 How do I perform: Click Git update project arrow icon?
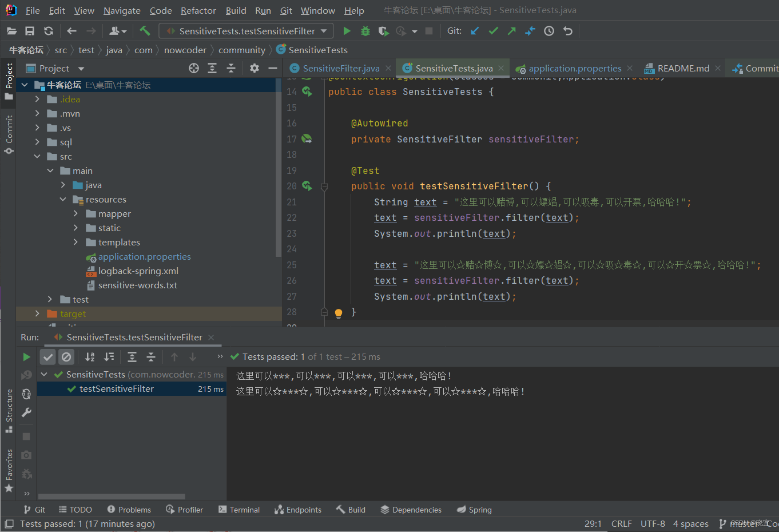(475, 31)
